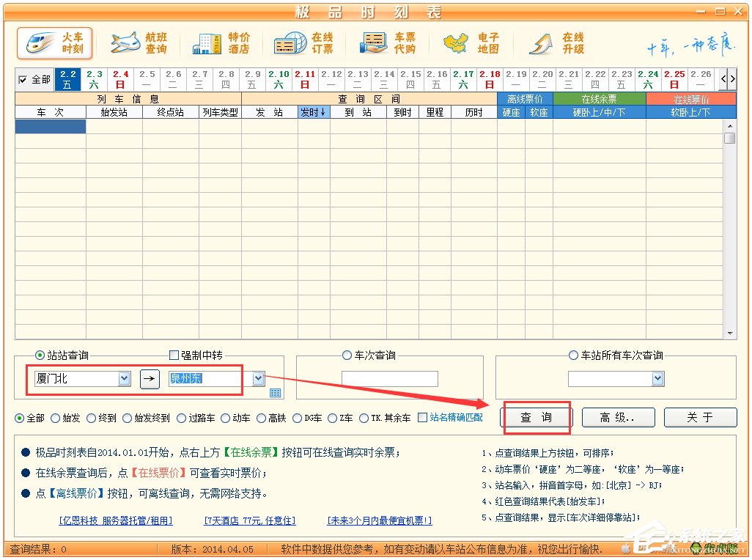Click the 查询 search button

click(x=536, y=418)
